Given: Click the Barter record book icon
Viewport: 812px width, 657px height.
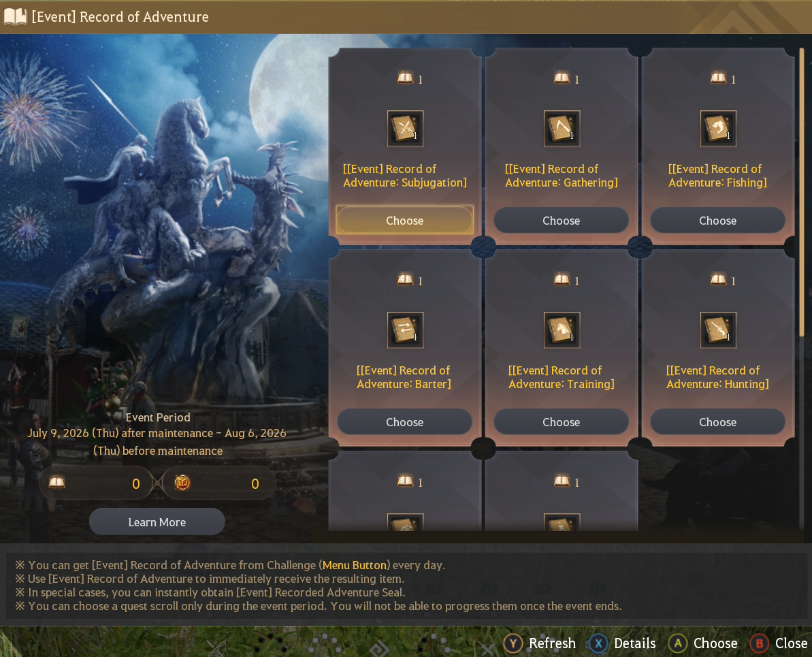Looking at the screenshot, I should coord(405,330).
